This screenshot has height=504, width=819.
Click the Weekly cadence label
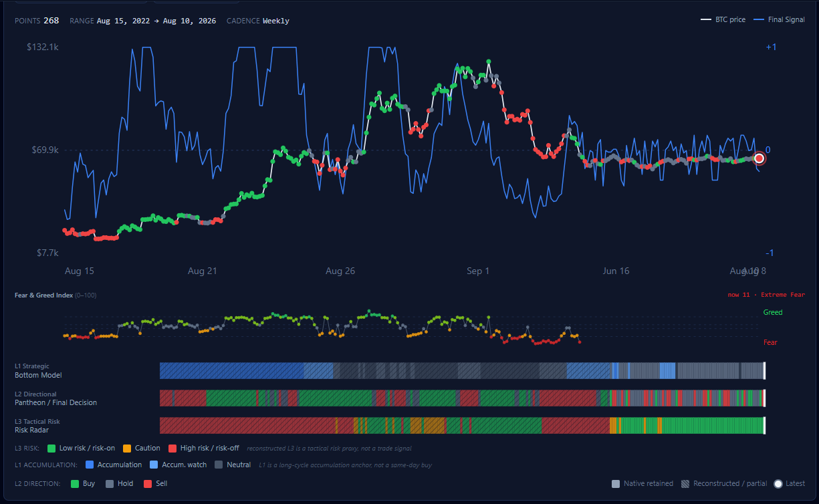[276, 21]
